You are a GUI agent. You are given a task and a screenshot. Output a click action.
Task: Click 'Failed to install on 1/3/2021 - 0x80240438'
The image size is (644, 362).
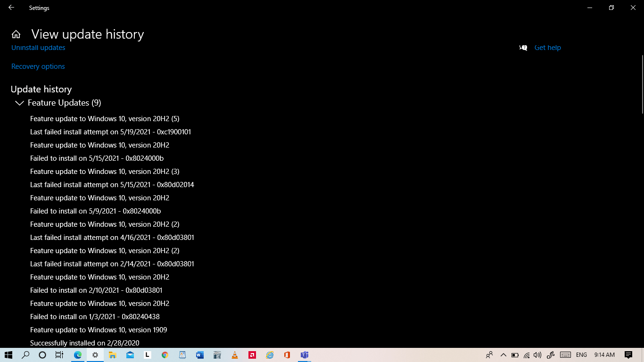coord(95,317)
